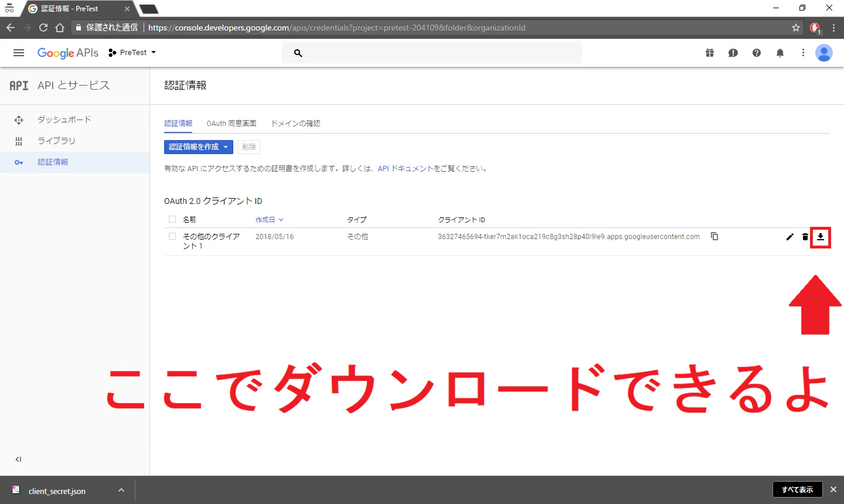Switch to the OAuth 同意画面 tab
The height and width of the screenshot is (504, 844).
[232, 124]
